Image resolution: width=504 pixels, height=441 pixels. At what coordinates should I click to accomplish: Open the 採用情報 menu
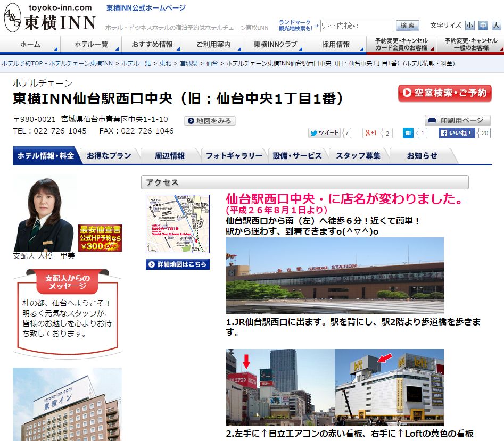pyautogui.click(x=336, y=44)
